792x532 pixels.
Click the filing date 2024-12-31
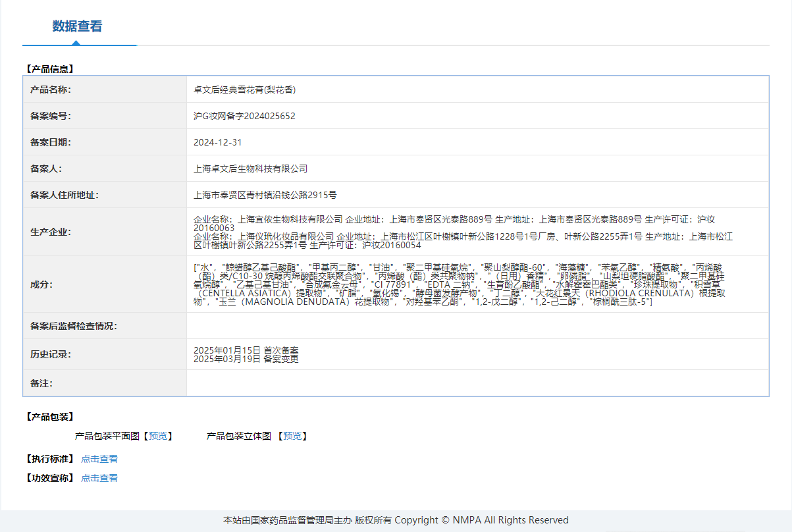[218, 142]
